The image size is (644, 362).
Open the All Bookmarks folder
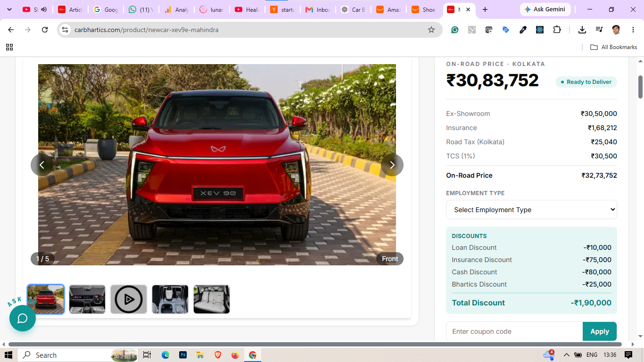click(614, 47)
